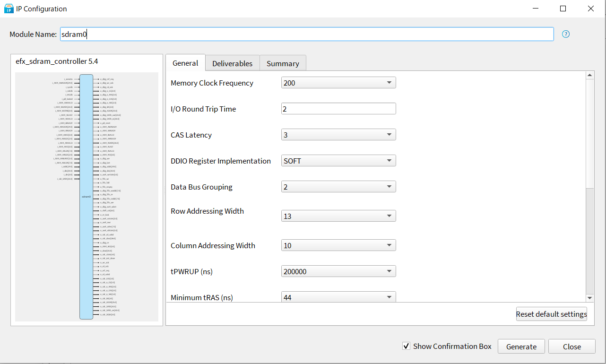
Task: Toggle Show Confirmation Box checkbox
Action: [406, 346]
